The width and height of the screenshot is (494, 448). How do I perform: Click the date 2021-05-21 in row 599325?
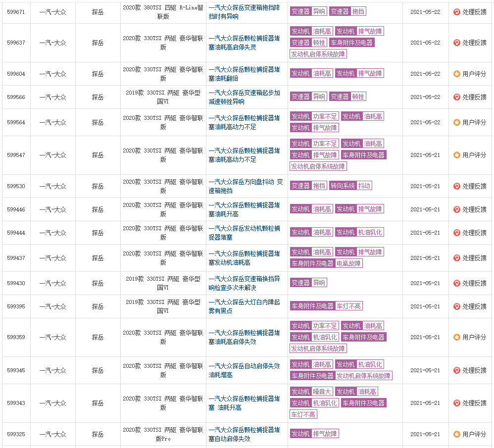click(425, 434)
